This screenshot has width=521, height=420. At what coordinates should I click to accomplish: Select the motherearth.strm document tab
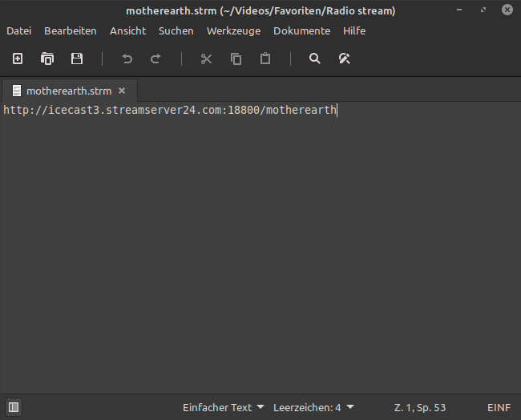point(69,91)
